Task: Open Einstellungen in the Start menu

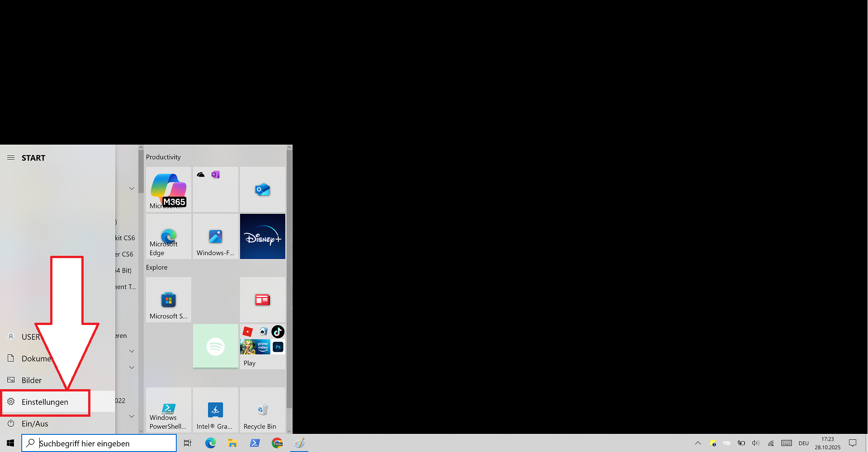Action: 45,402
